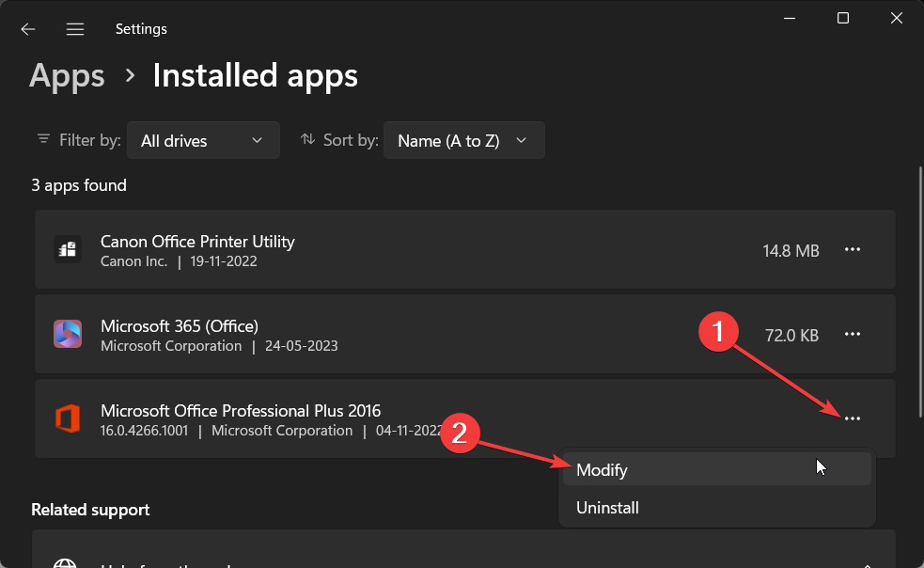
Task: Click the 72.0 KB size value
Action: (x=792, y=336)
